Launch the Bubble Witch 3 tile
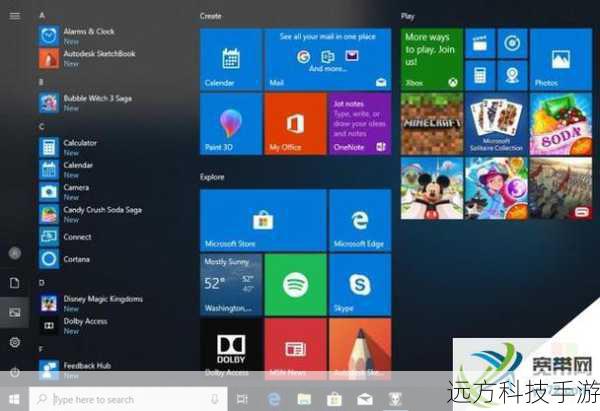This screenshot has width=600, height=411. tap(496, 188)
